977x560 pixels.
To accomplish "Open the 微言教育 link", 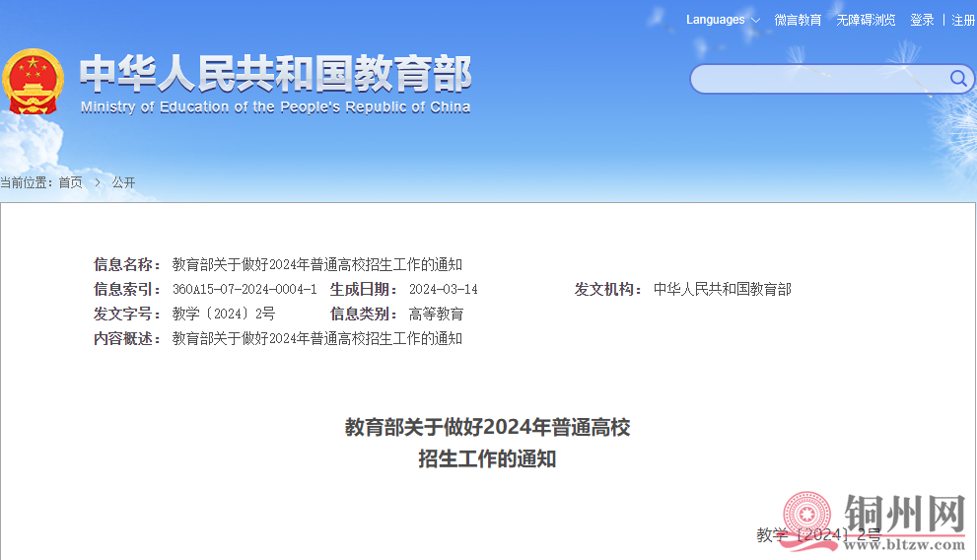I will pyautogui.click(x=798, y=20).
